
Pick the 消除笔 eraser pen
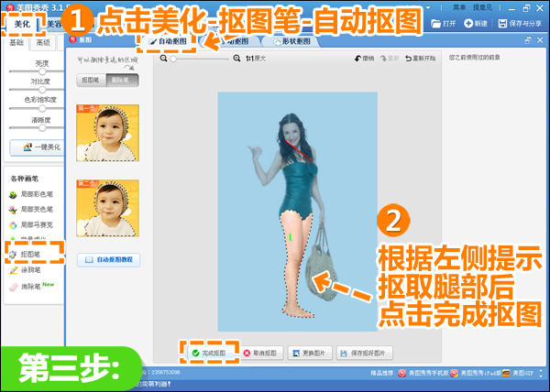(x=31, y=286)
